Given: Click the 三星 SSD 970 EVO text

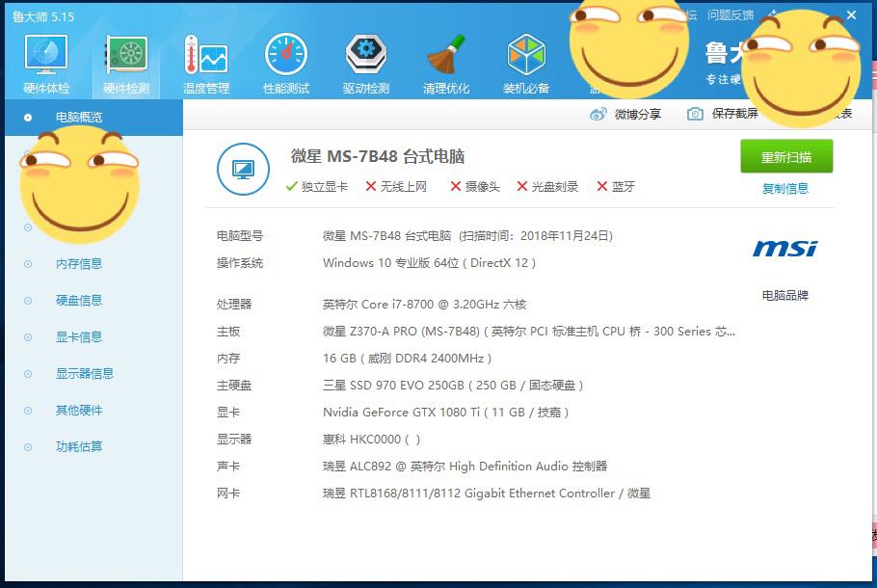Looking at the screenshot, I should [453, 385].
